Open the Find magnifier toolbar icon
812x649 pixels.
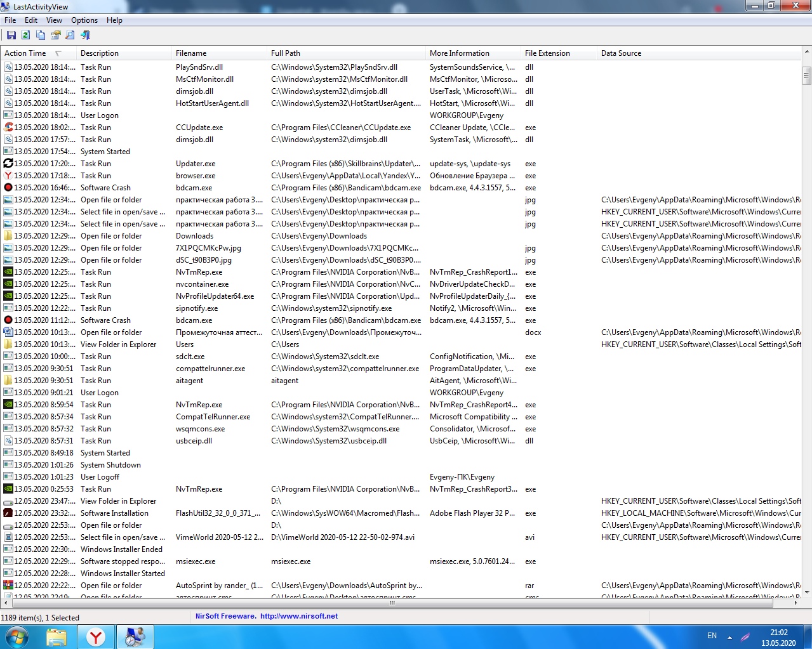[x=70, y=36]
